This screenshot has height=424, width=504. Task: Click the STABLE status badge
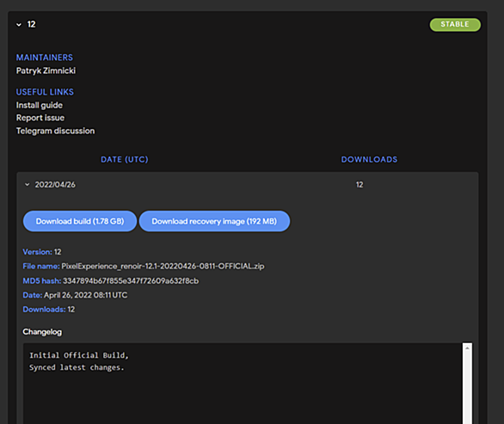(455, 24)
